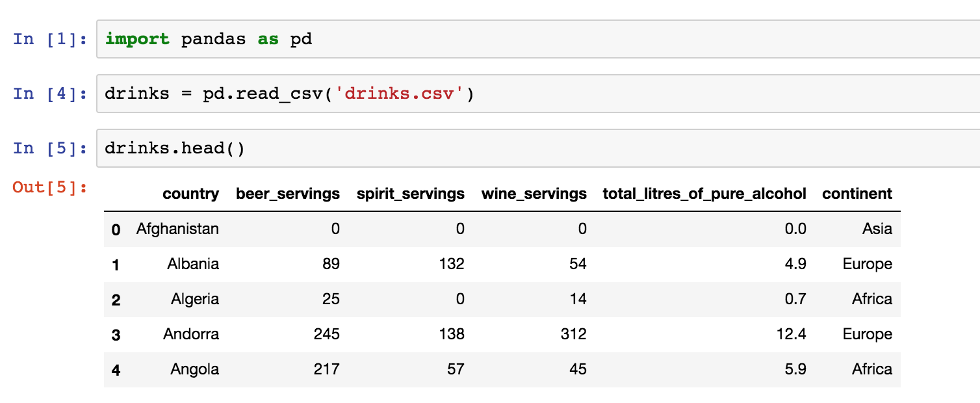Screen dimensions: 980x403
Task: Click the continent column header
Action: (857, 194)
